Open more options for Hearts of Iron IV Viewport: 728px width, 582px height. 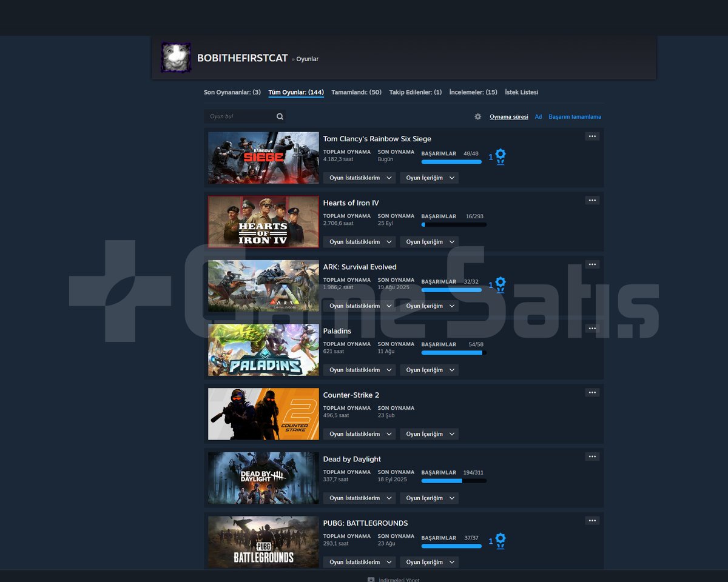click(592, 201)
